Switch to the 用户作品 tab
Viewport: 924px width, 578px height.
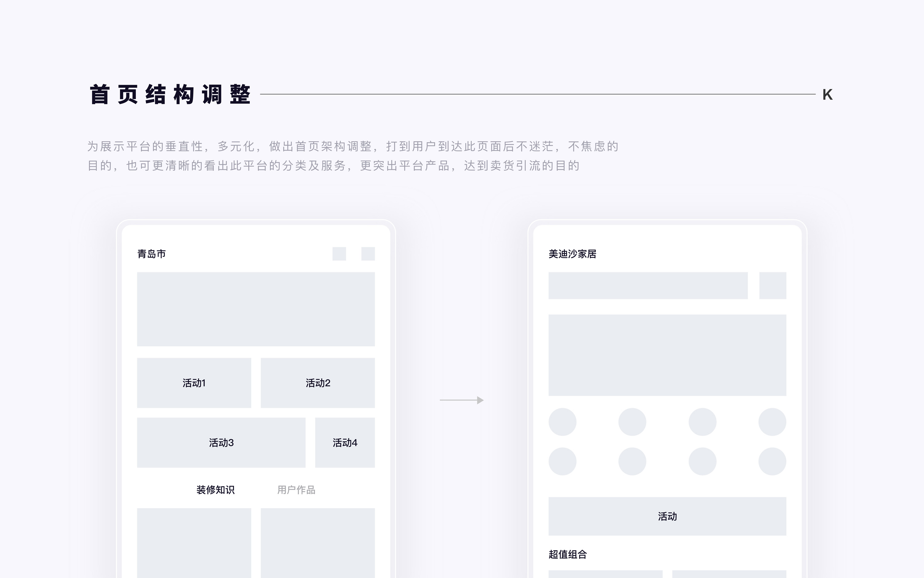coord(296,490)
